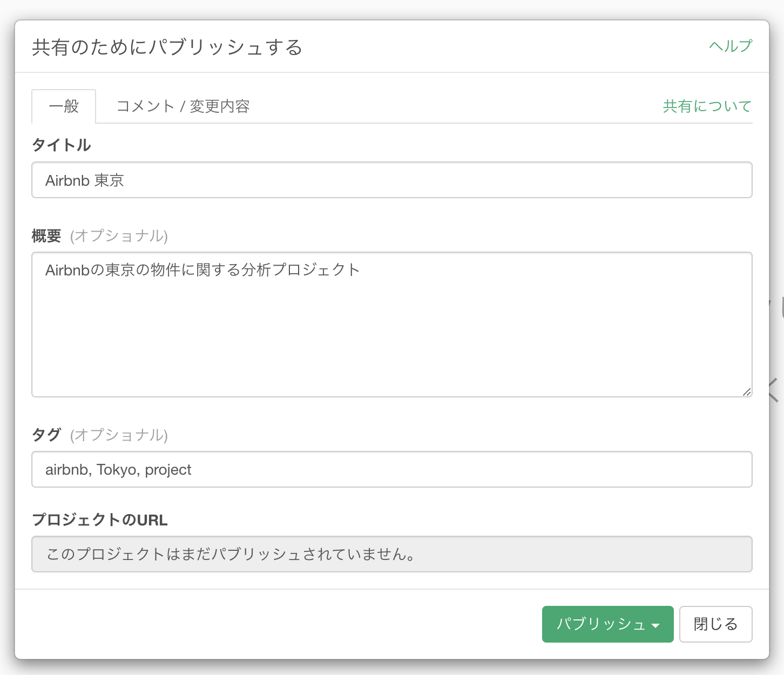Click the 閉じる button
Image resolution: width=784 pixels, height=675 pixels.
tap(716, 624)
